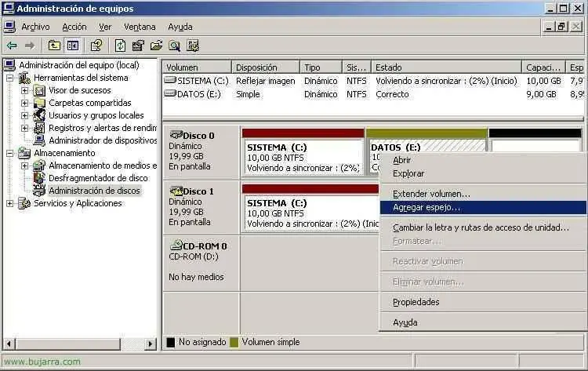Open the Acción menu
This screenshot has width=588, height=371.
(x=74, y=27)
